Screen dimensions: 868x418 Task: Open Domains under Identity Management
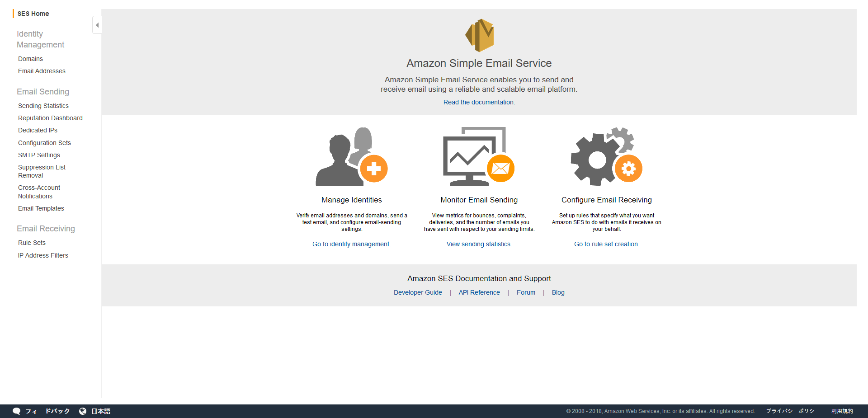click(30, 59)
